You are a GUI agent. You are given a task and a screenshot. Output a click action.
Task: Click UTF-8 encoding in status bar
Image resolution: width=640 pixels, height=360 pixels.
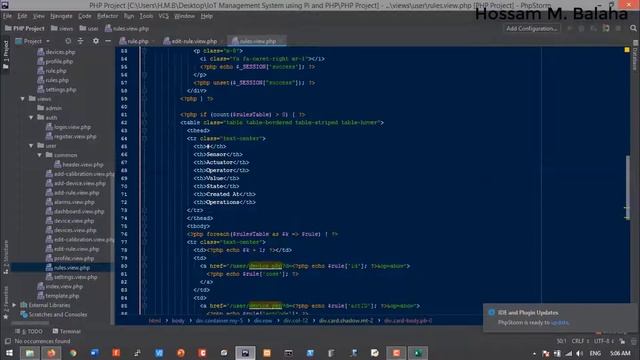603,341
